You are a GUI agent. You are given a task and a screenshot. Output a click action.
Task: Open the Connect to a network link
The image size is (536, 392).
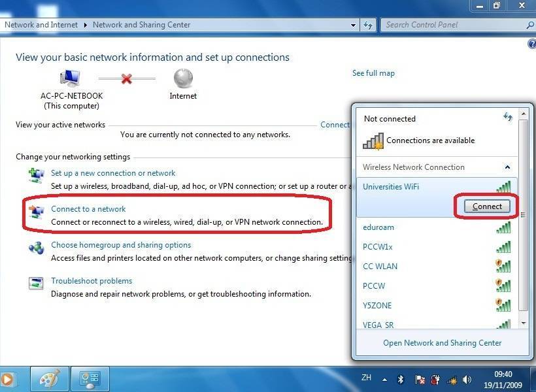[88, 209]
